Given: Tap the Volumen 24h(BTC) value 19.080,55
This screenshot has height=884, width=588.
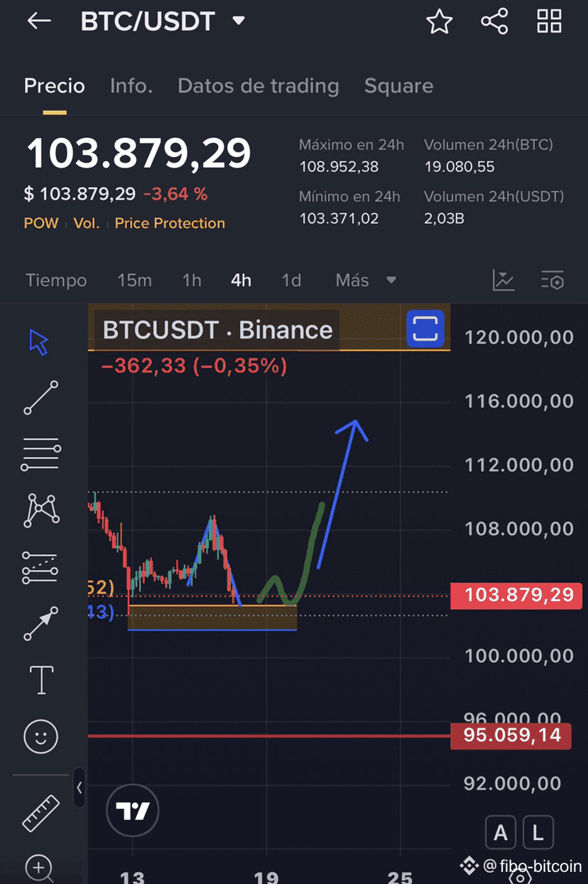Looking at the screenshot, I should pos(459,167).
